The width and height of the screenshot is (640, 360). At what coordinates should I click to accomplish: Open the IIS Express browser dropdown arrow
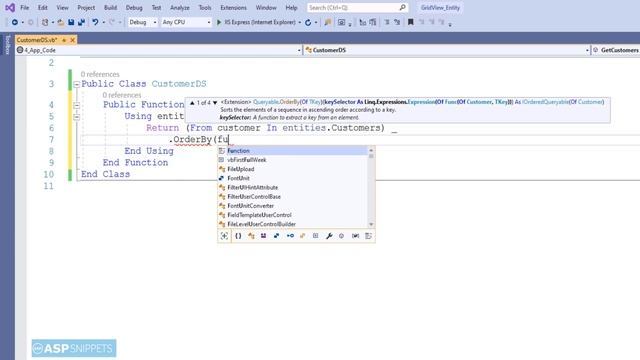pyautogui.click(x=300, y=22)
